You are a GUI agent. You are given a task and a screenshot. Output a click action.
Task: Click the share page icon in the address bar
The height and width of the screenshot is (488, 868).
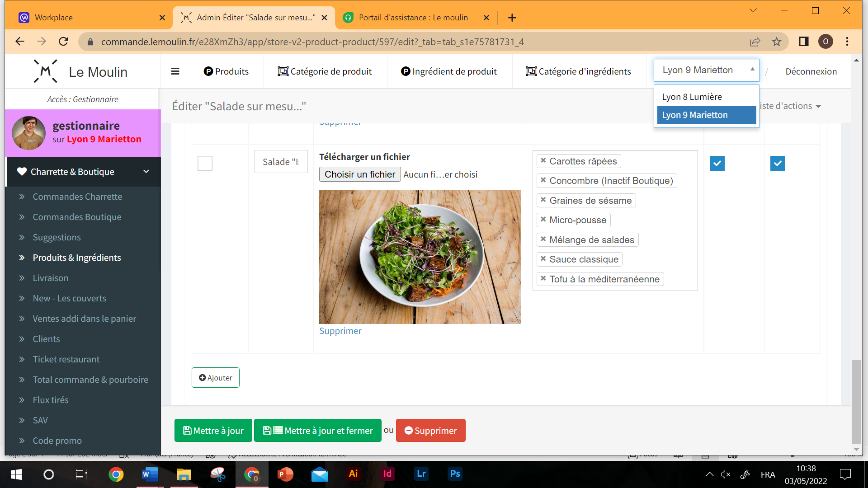(x=755, y=42)
